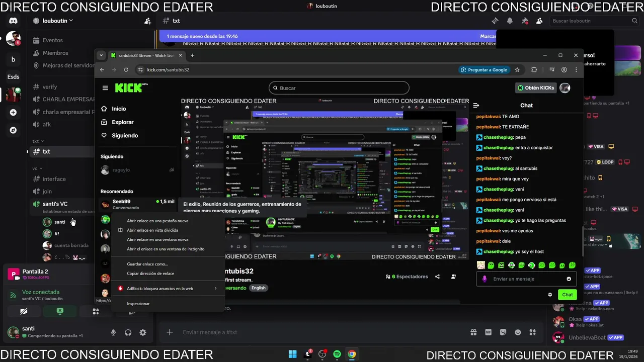Focus Kick Buscar search field
The image size is (644, 362).
pos(339,88)
